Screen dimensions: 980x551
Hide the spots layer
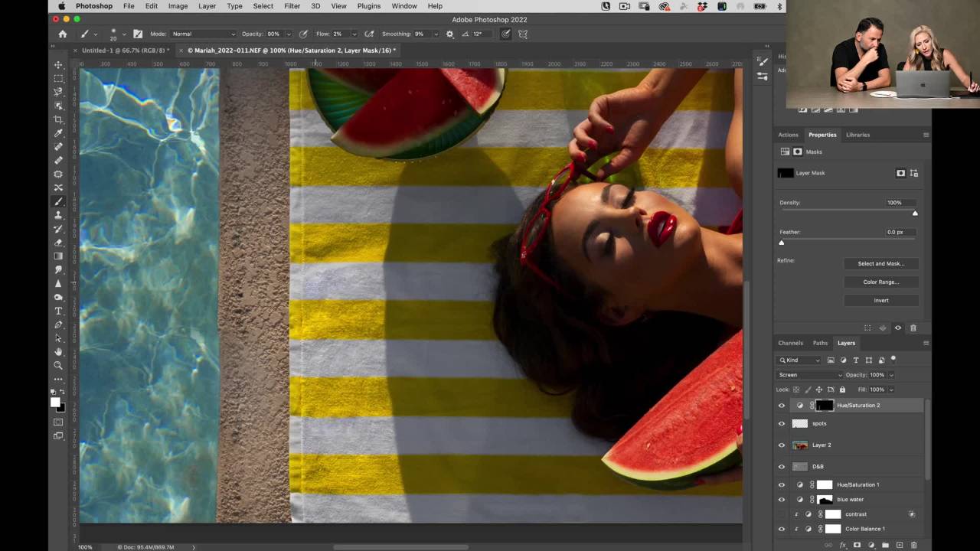782,423
